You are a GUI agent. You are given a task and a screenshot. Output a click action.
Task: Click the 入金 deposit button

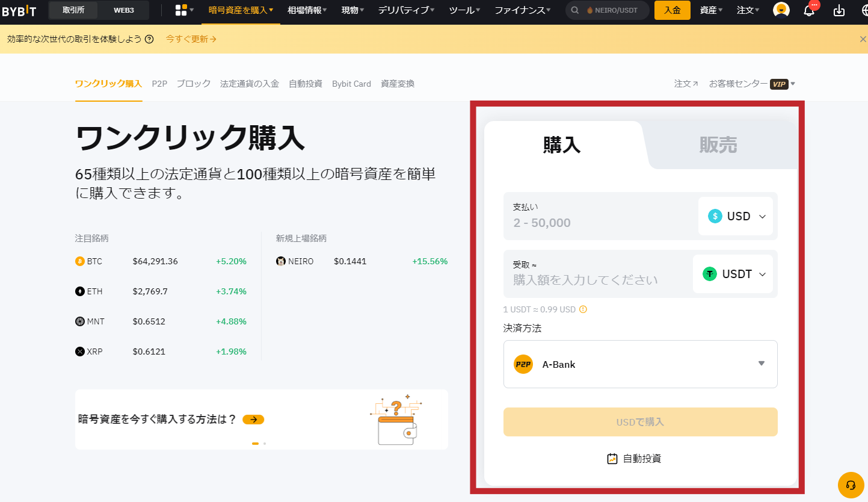tap(673, 10)
